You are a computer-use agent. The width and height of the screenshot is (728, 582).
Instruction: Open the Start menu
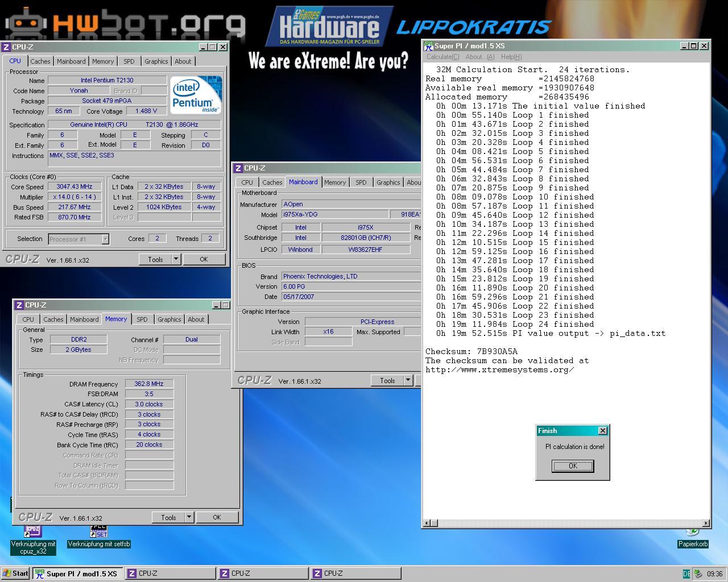15,573
